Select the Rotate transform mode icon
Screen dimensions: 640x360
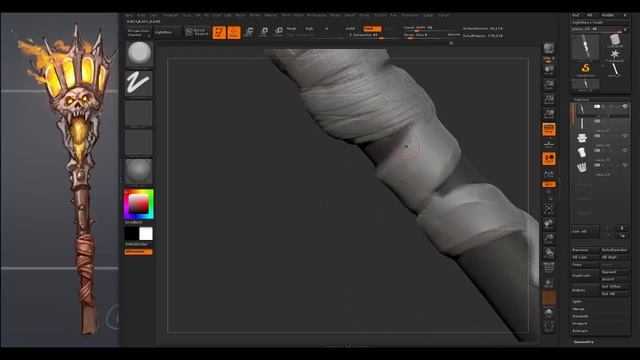pos(278,32)
